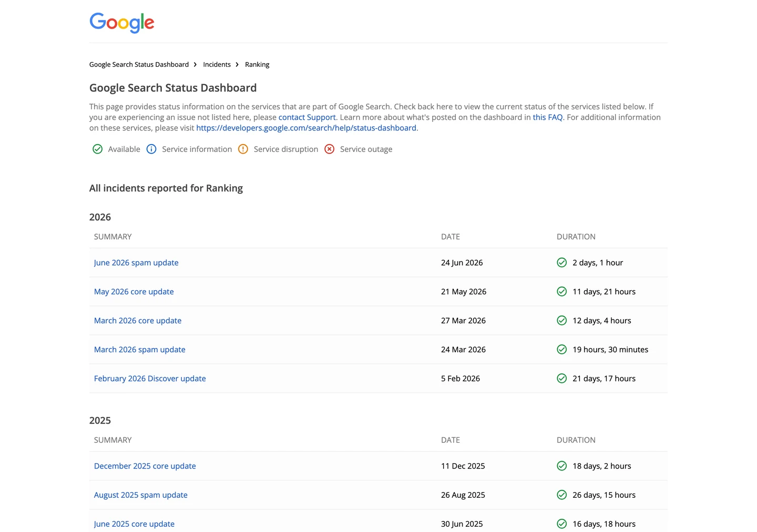
Task: Click the status checkmark for June 2025 core update
Action: point(561,524)
